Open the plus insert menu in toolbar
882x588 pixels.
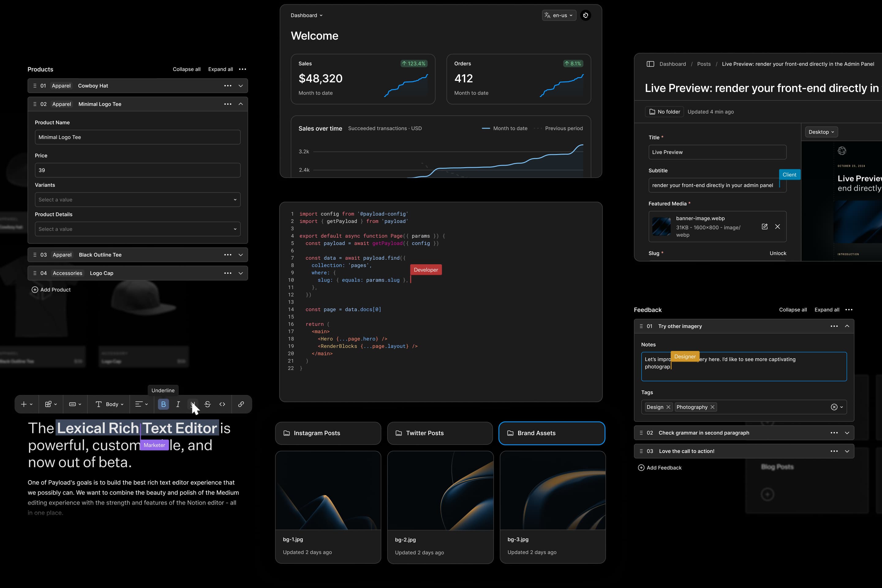(27, 404)
